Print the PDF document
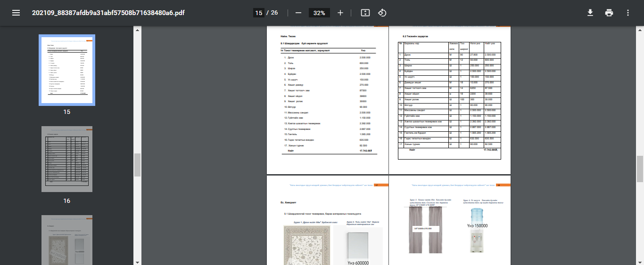This screenshot has height=265, width=644. (x=609, y=13)
